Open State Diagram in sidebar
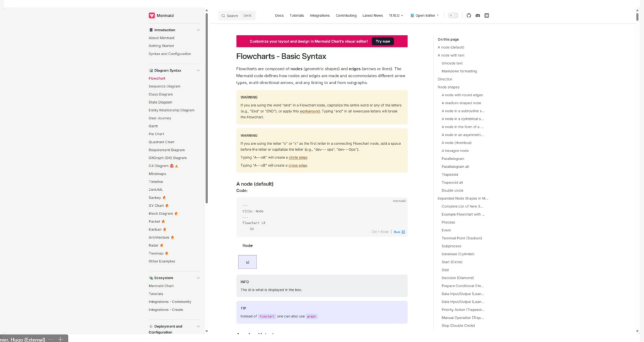644x342 pixels. click(160, 102)
